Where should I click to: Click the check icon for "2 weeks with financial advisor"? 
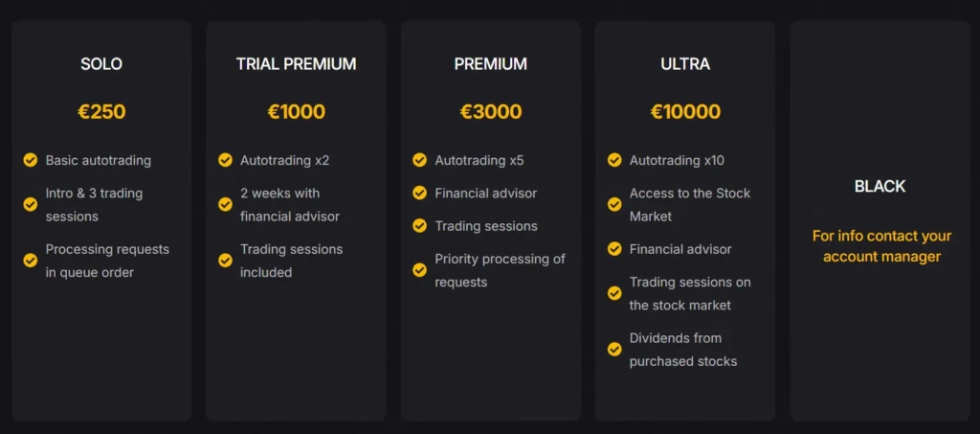[x=225, y=204]
